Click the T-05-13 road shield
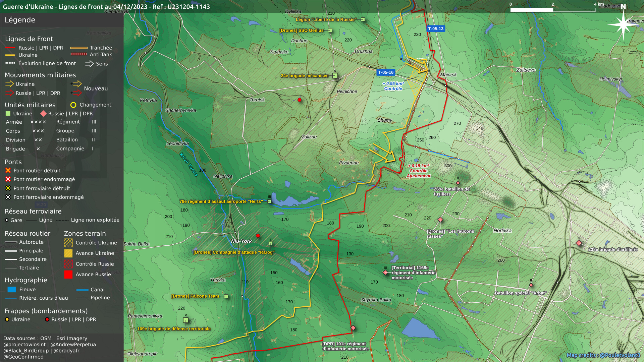Image resolution: width=644 pixels, height=362 pixels. (436, 29)
